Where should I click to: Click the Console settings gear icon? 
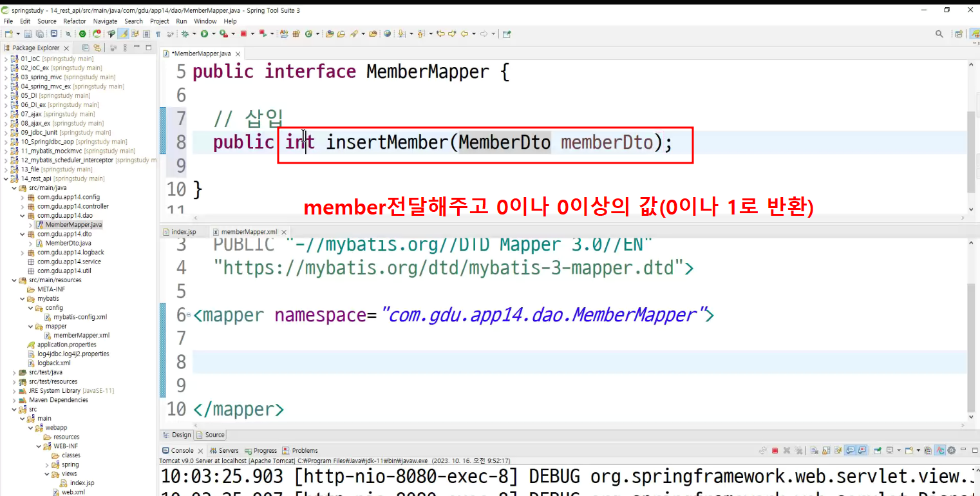[x=951, y=451]
